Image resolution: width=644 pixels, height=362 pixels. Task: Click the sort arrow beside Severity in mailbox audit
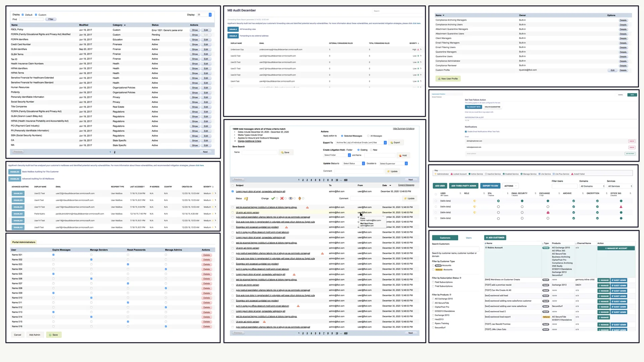tap(213, 187)
